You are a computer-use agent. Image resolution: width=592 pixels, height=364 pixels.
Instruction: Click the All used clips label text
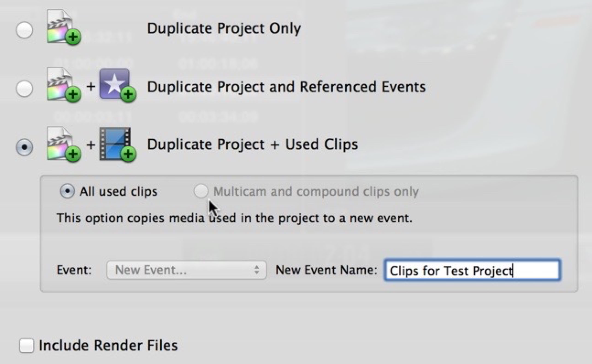pos(118,192)
